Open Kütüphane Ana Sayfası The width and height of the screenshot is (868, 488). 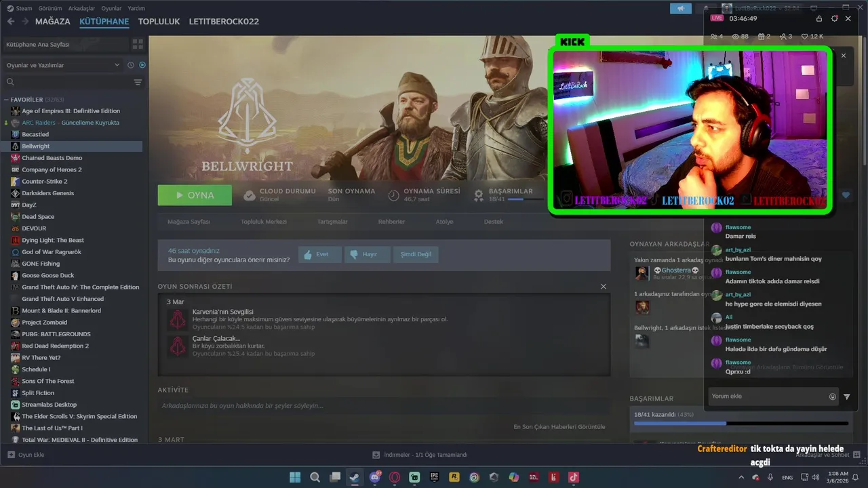[66, 44]
